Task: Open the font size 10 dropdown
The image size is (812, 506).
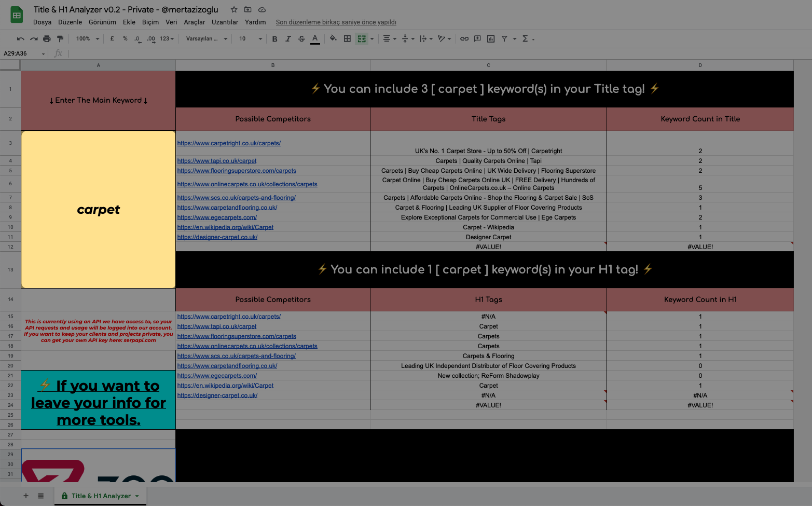Action: click(x=250, y=39)
